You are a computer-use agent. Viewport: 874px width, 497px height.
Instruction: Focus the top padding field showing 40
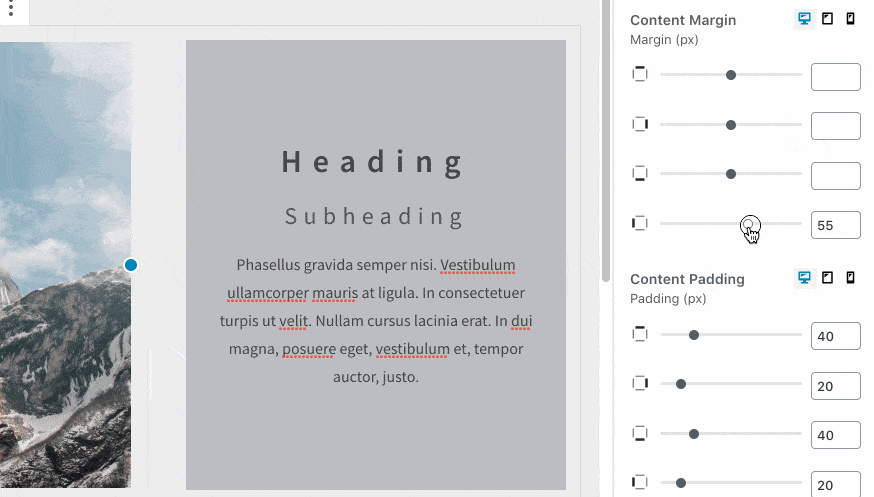click(836, 336)
